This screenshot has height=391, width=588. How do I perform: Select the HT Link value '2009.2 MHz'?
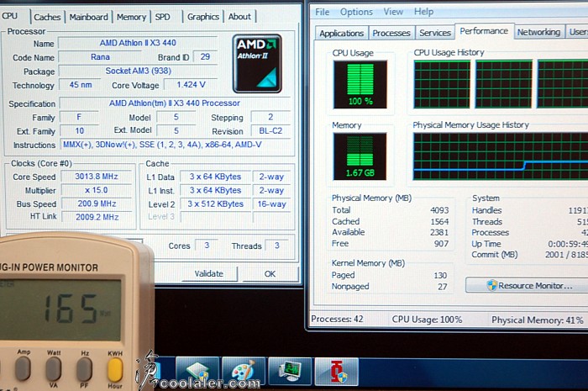point(97,217)
